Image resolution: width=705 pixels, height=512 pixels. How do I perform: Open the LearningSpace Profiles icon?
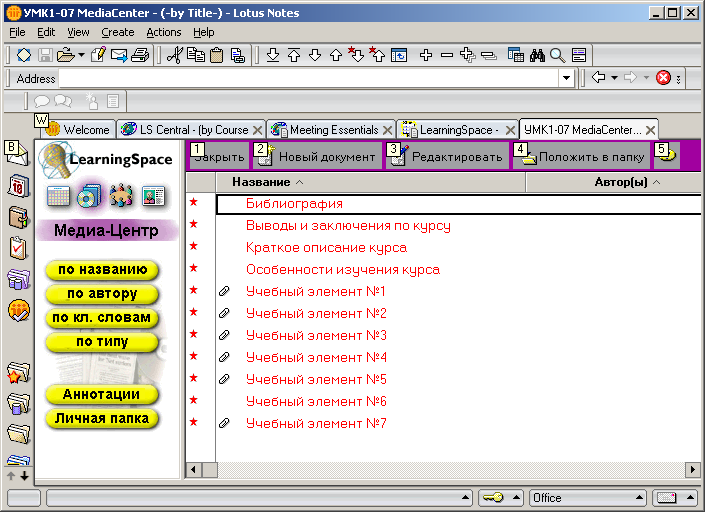tap(153, 196)
